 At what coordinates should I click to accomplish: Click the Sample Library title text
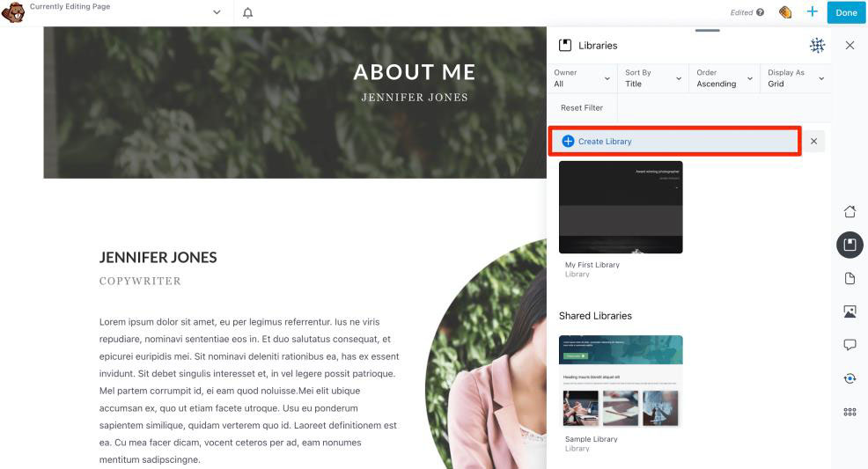[x=592, y=439]
